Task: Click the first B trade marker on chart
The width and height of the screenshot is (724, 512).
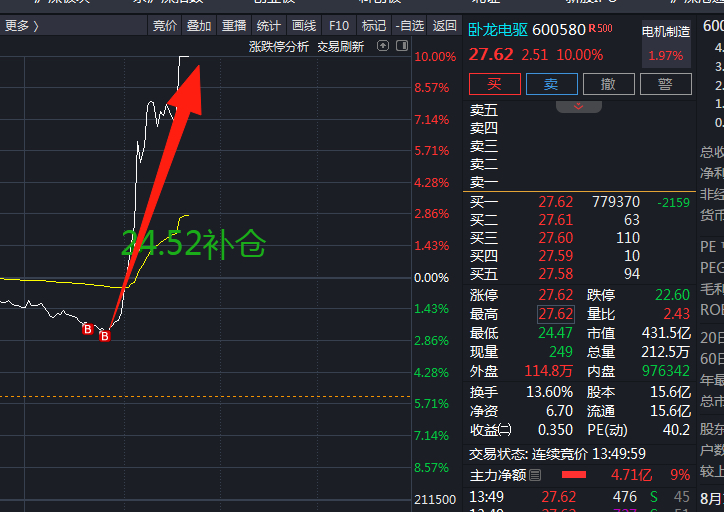Action: click(x=87, y=329)
